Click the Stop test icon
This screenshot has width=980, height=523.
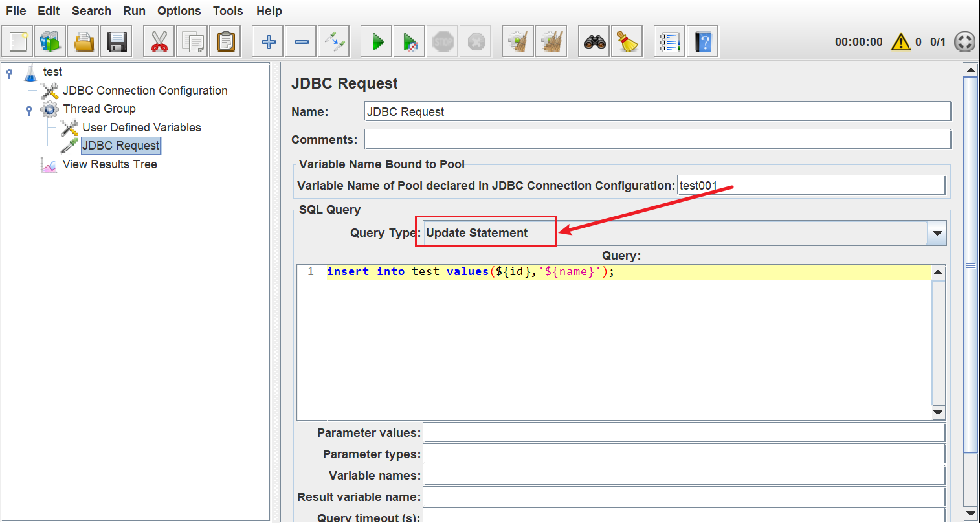[x=443, y=42]
